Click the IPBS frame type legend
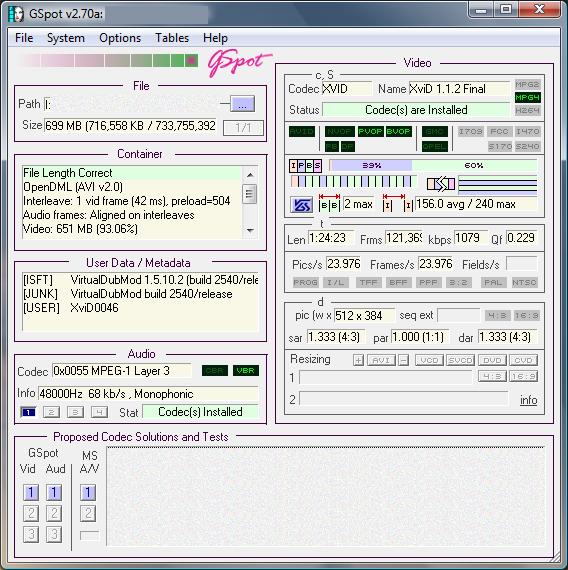 [305, 166]
